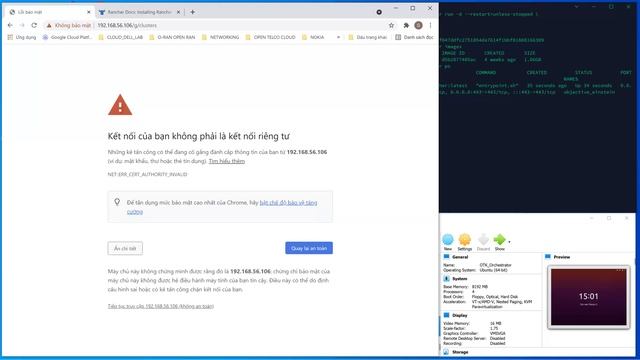Click the 'objective_einstein' container name in the terminal
This screenshot has height=360, width=640.
[589, 92]
